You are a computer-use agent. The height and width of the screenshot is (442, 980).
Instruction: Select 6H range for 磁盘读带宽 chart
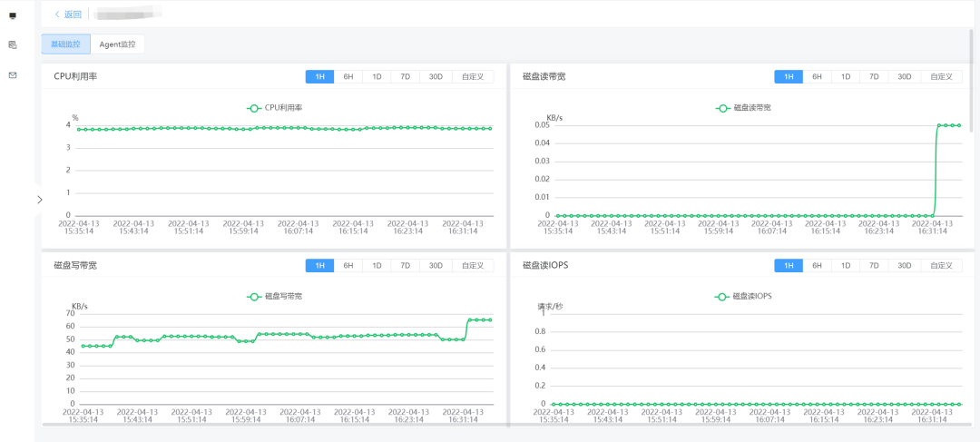click(817, 76)
